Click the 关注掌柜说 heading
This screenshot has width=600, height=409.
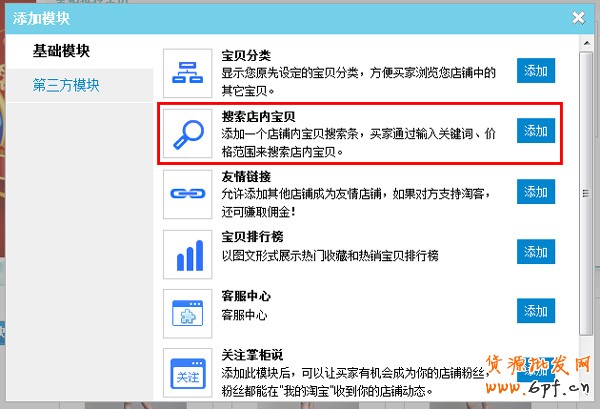(251, 356)
